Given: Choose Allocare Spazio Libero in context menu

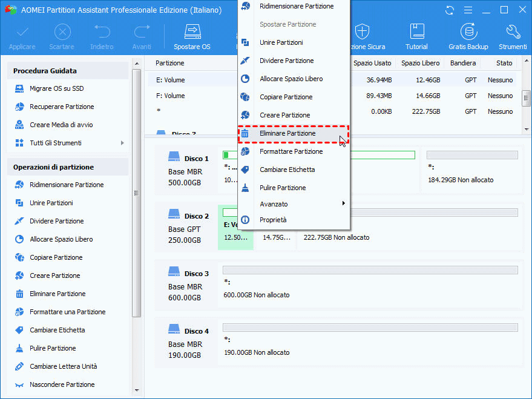Looking at the screenshot, I should tap(294, 79).
